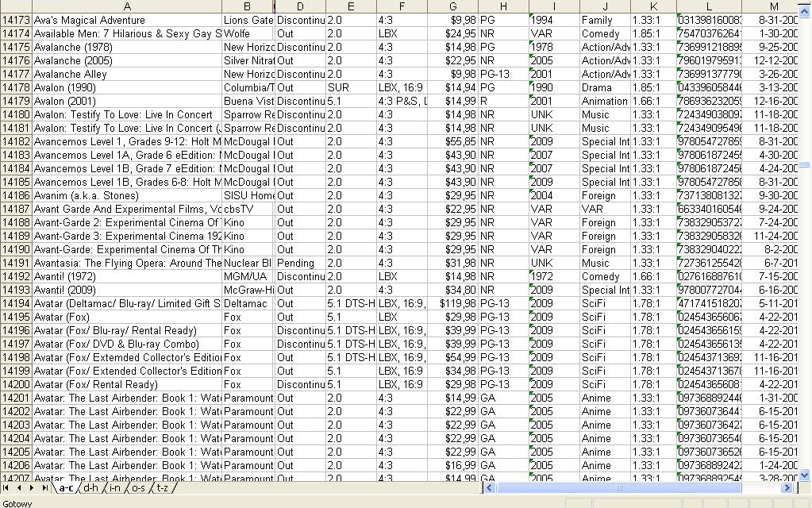Click price cell '$34,80'
This screenshot has height=508, width=812.
pyautogui.click(x=452, y=290)
